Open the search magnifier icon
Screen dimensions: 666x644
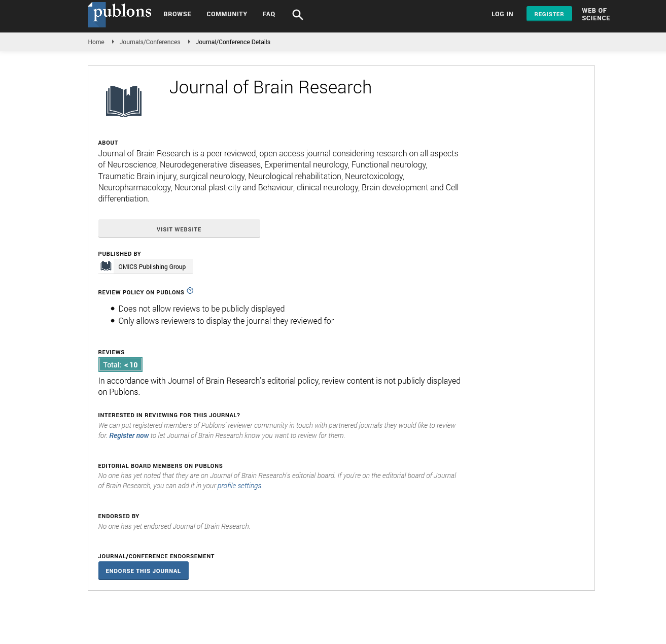pyautogui.click(x=298, y=15)
